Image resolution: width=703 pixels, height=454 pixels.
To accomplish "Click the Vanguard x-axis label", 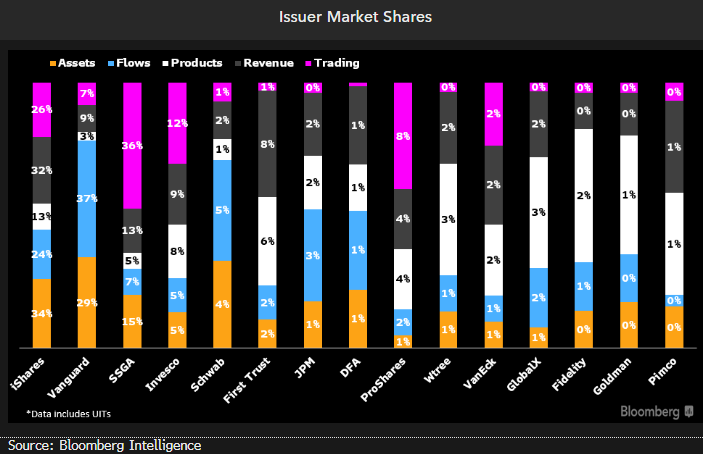I will point(80,375).
